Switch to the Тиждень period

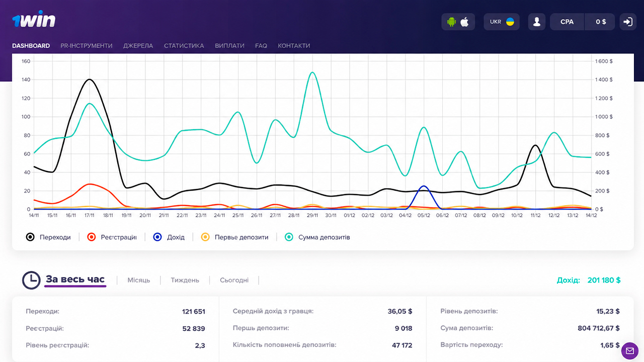[x=185, y=280]
